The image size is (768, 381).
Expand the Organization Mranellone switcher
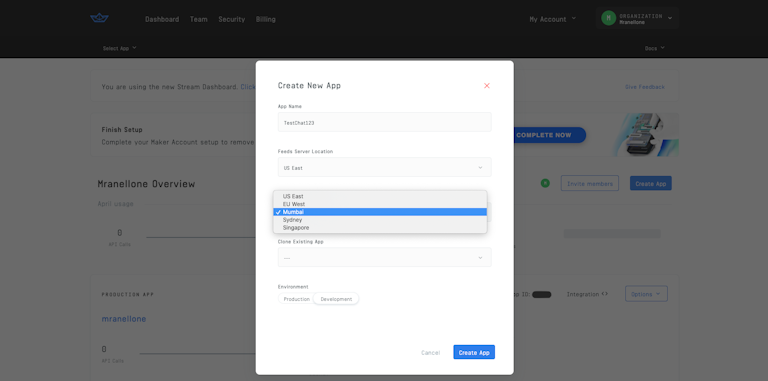pos(637,19)
